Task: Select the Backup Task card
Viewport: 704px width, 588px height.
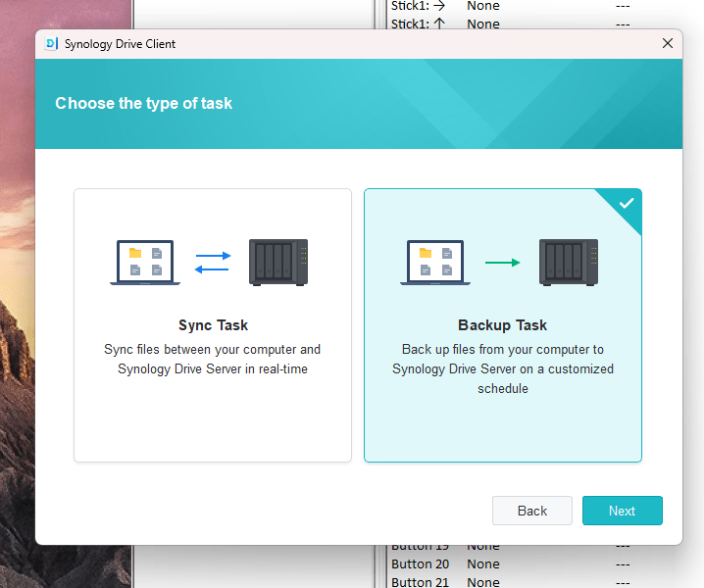Action: (502, 325)
